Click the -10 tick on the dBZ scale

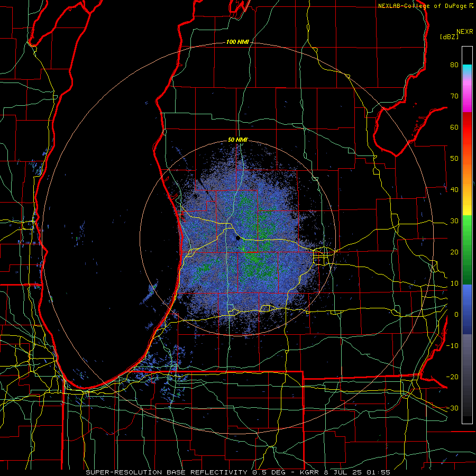[452, 346]
